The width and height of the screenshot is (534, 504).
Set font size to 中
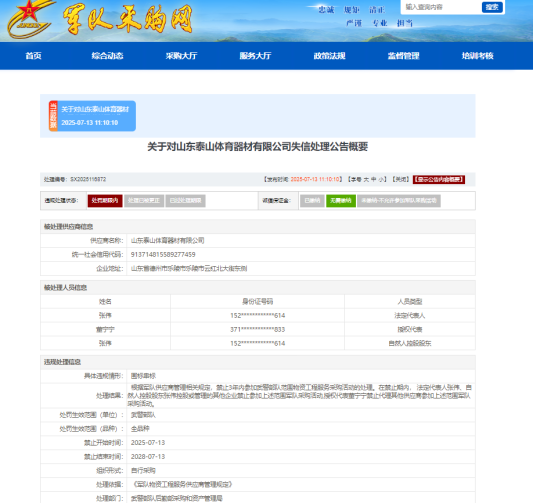coord(374,179)
